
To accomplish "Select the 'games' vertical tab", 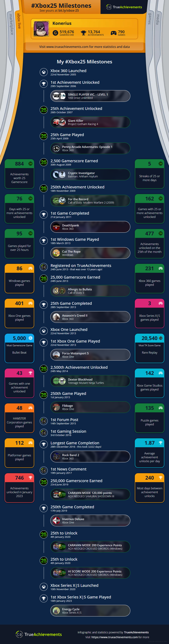I will pos(150,19).
